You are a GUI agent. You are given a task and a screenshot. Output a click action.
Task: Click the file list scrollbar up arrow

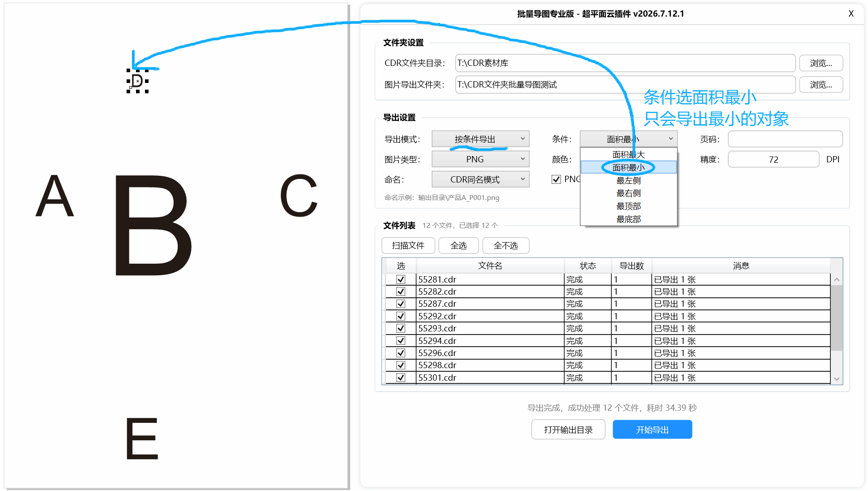point(837,279)
